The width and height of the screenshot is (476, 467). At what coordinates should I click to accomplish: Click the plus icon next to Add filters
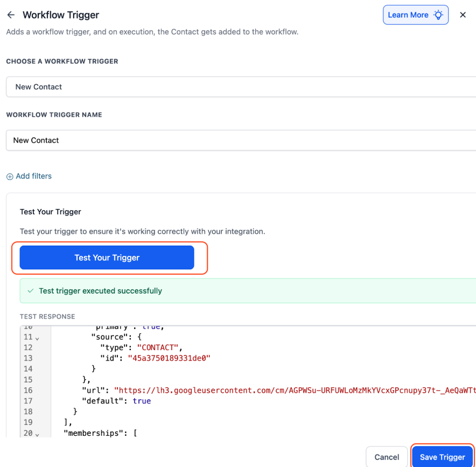10,177
